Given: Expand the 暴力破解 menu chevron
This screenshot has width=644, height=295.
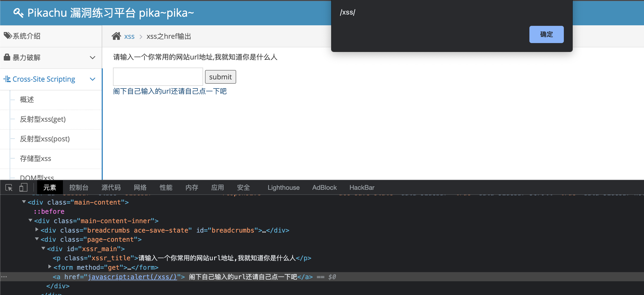Looking at the screenshot, I should [x=93, y=58].
